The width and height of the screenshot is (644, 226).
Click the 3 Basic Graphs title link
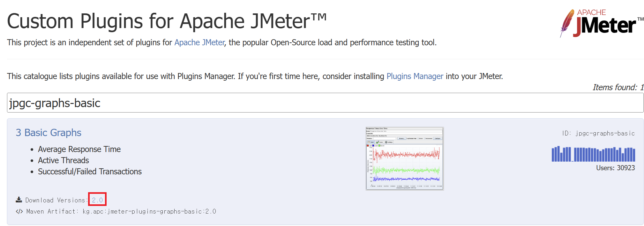tap(49, 133)
